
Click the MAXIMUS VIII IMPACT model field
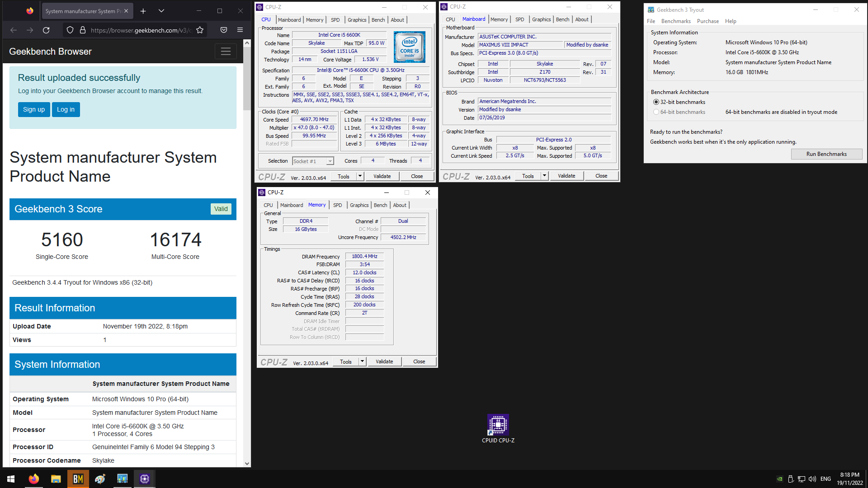click(520, 45)
